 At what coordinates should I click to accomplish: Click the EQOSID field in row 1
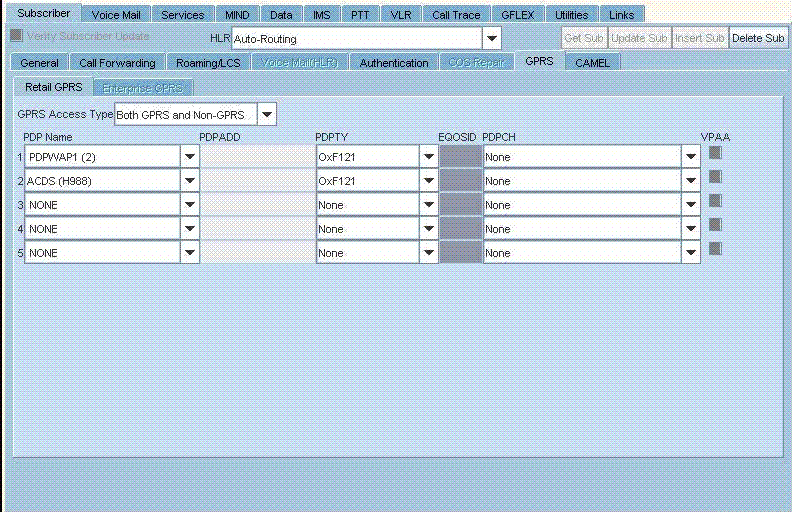[460, 157]
